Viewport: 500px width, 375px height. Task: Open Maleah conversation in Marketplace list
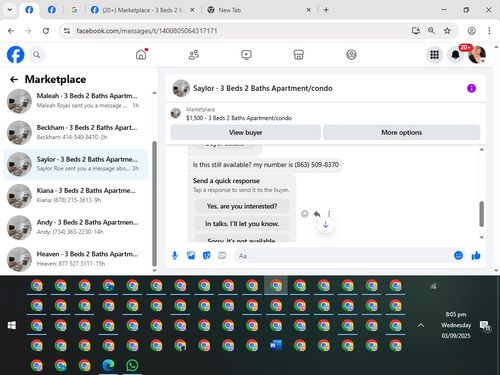[x=76, y=101]
